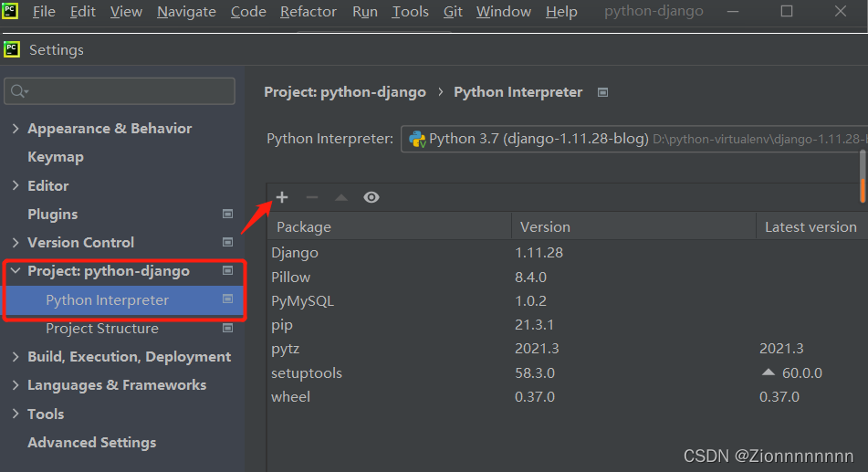The height and width of the screenshot is (472, 868).
Task: Expand Appearance & Behavior section
Action: point(16,129)
